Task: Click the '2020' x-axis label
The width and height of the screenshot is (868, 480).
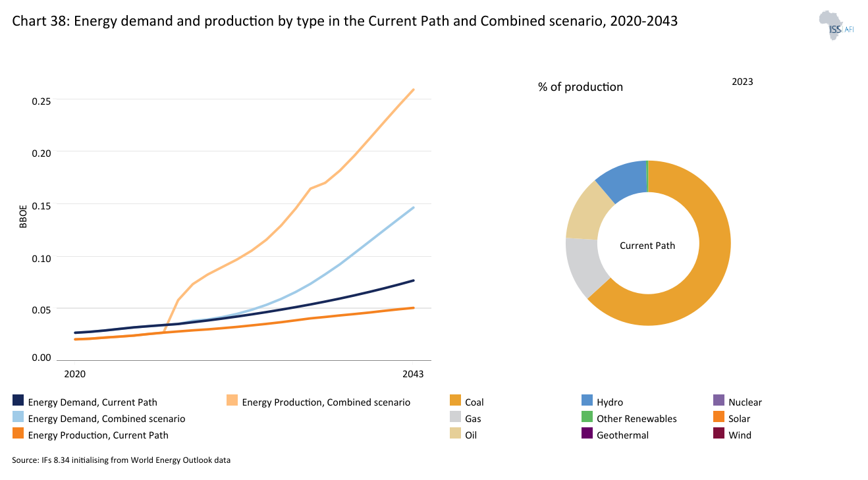Action: coord(75,373)
